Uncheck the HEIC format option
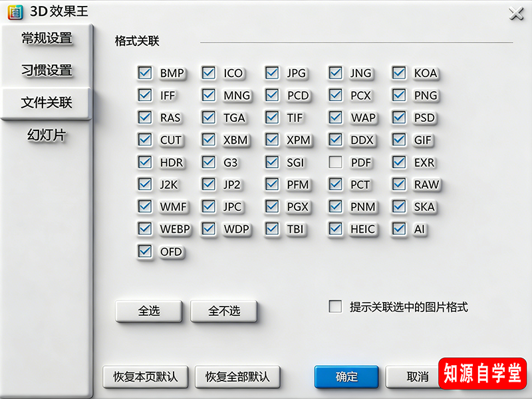Image resolution: width=532 pixels, height=399 pixels. [335, 229]
